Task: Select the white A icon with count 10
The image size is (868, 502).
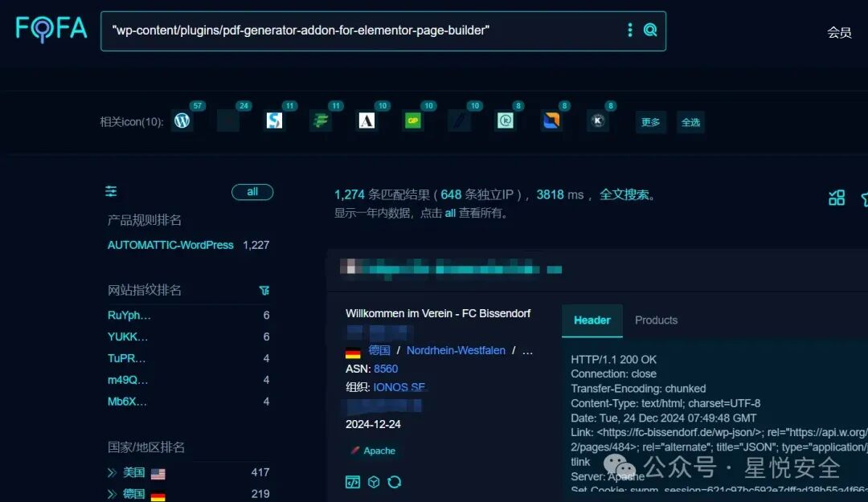Action: click(x=366, y=120)
